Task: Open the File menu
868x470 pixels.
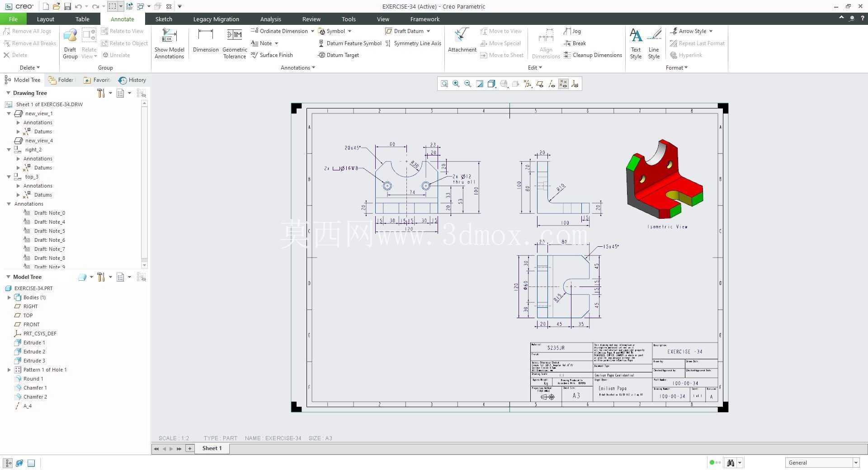Action: coord(13,19)
